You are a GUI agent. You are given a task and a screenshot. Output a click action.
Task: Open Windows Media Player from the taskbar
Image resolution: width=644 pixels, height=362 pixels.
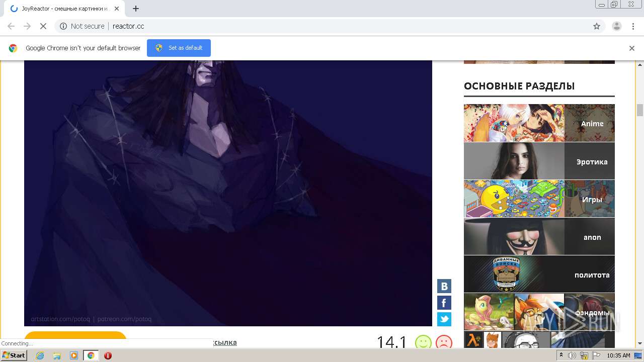tap(74, 355)
